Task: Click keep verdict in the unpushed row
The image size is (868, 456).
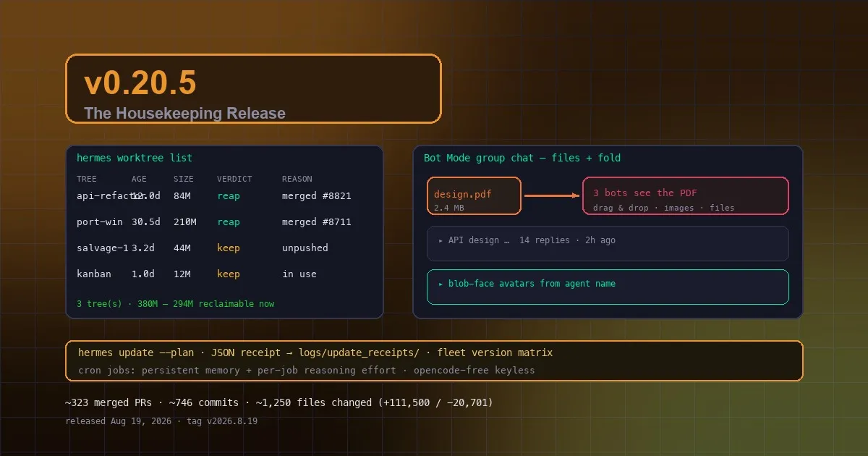Action: pos(229,248)
